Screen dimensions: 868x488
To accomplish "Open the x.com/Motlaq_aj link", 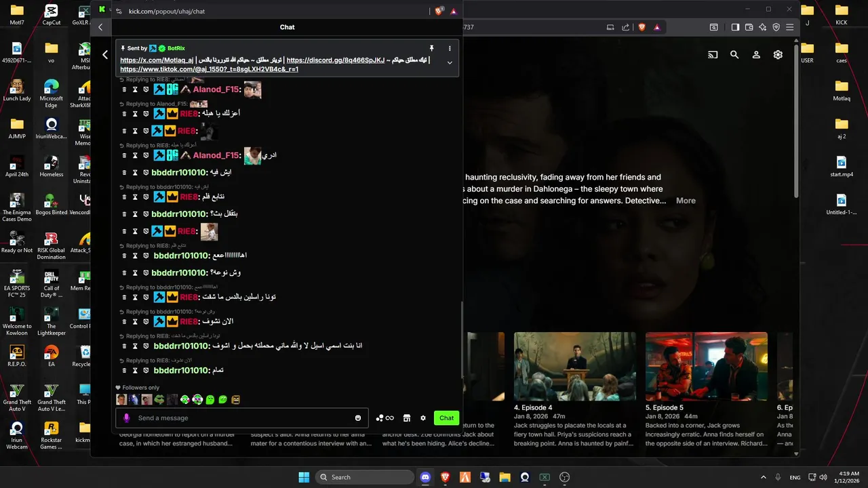I will 157,60.
